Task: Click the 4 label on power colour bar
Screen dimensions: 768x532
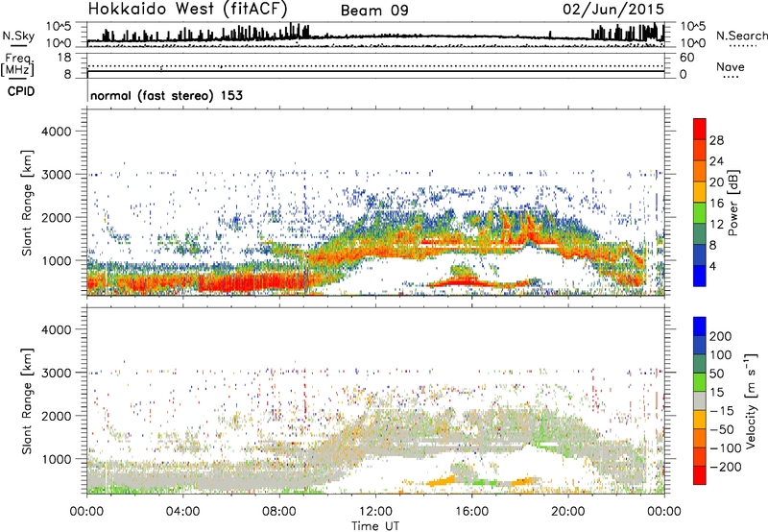Action: 712,266
